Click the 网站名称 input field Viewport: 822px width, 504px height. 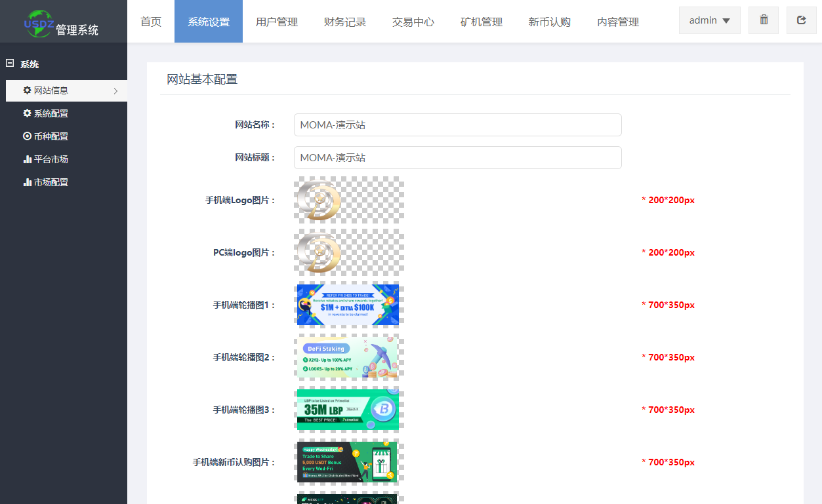point(457,125)
